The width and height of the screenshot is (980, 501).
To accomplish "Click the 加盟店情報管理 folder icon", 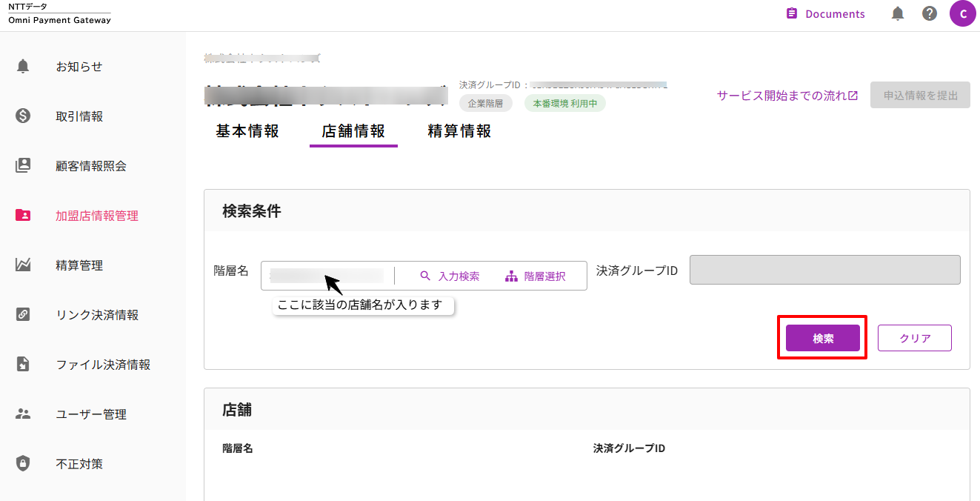I will (23, 216).
